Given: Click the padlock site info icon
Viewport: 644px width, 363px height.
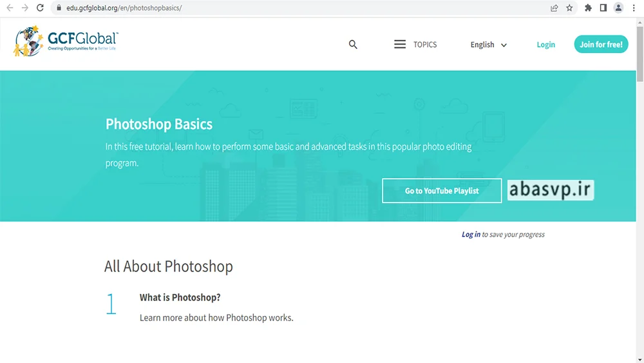Looking at the screenshot, I should click(59, 8).
